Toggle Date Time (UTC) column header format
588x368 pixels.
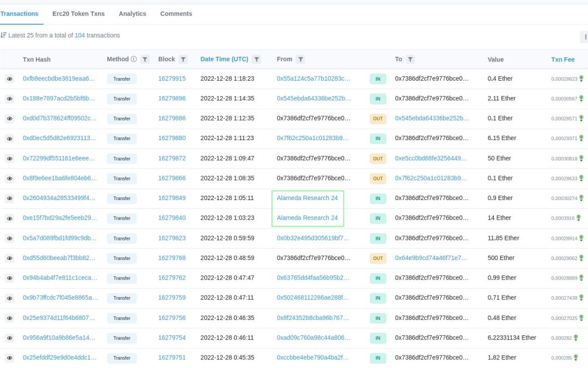coord(224,59)
